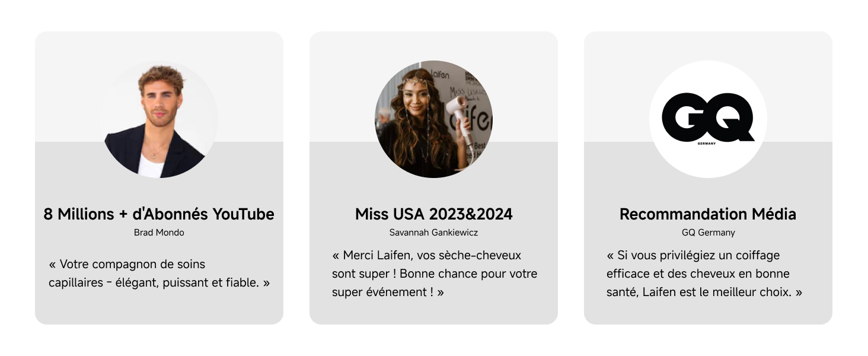The width and height of the screenshot is (868, 356).
Task: Click the "Brad Mondo" name label
Action: pyautogui.click(x=159, y=233)
